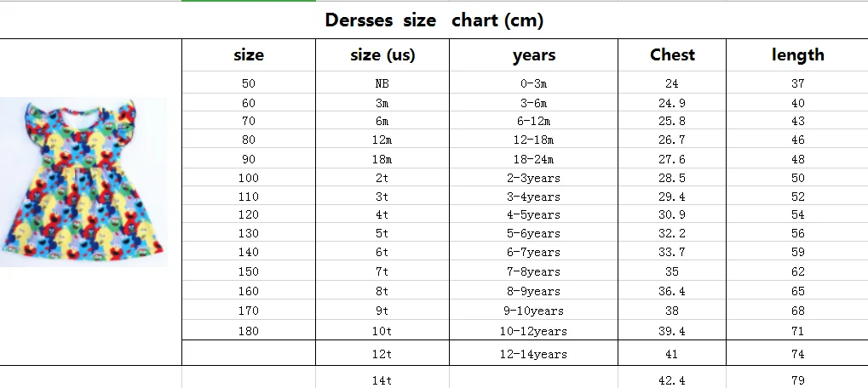Click the "14t" cell in the last row
Viewport: 868px width, 388px height.
(382, 380)
